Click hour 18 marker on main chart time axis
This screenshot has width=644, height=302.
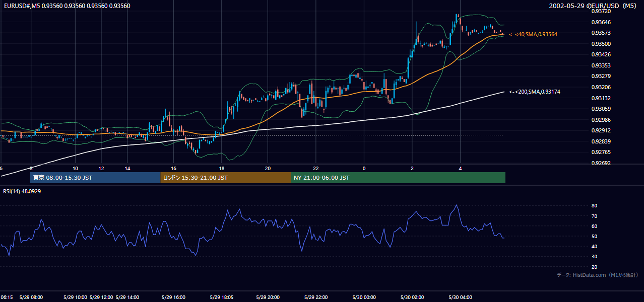coord(222,168)
